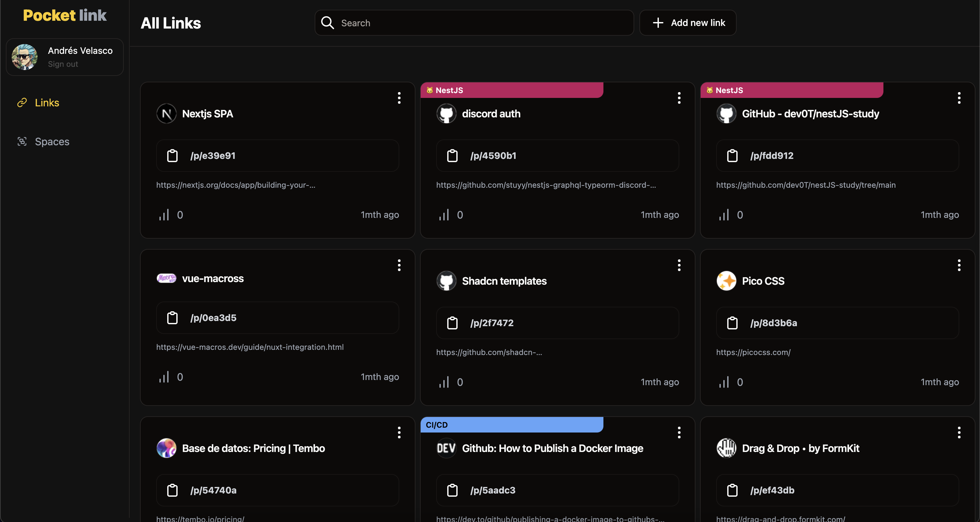Viewport: 980px width, 522px height.
Task: Open options menu for Pico CSS card
Action: coord(959,265)
